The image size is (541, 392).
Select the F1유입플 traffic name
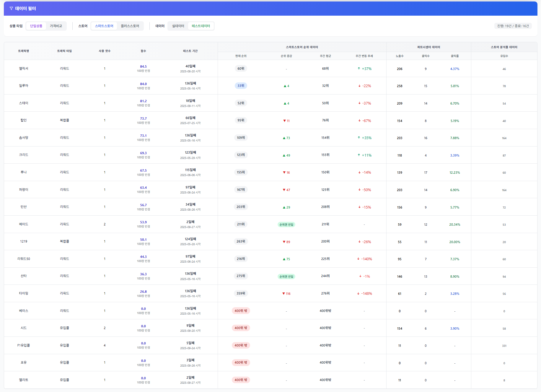pos(24,345)
